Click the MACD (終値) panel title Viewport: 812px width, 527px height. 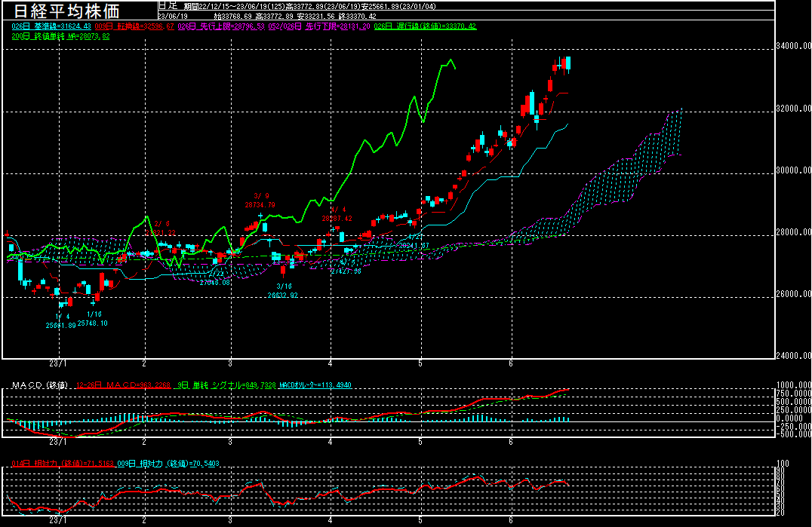click(40, 385)
